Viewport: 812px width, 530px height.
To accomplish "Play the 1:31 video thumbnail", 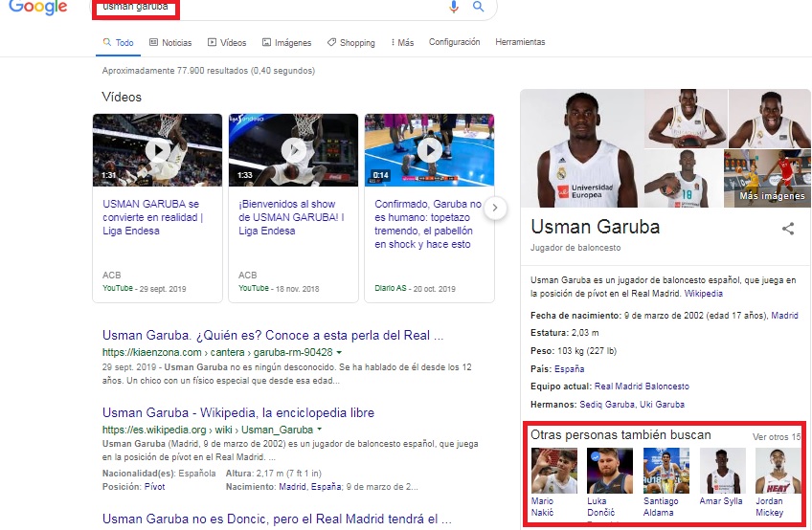I will pyautogui.click(x=157, y=150).
